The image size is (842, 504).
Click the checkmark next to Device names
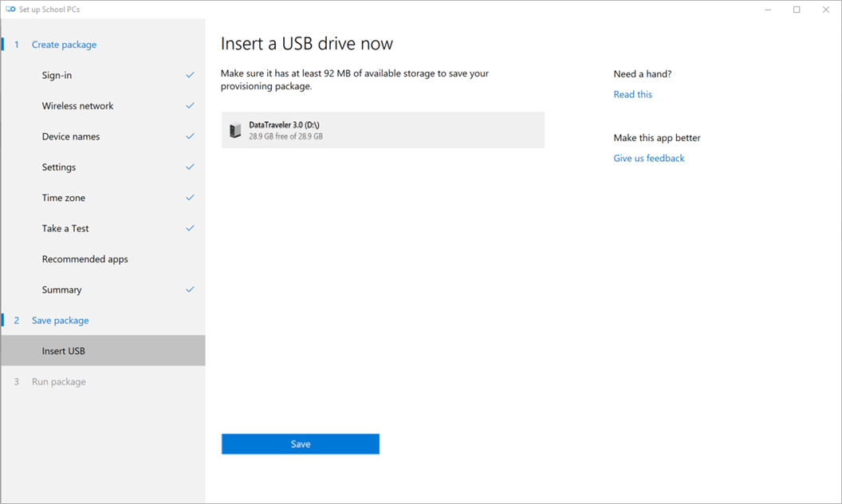(190, 136)
